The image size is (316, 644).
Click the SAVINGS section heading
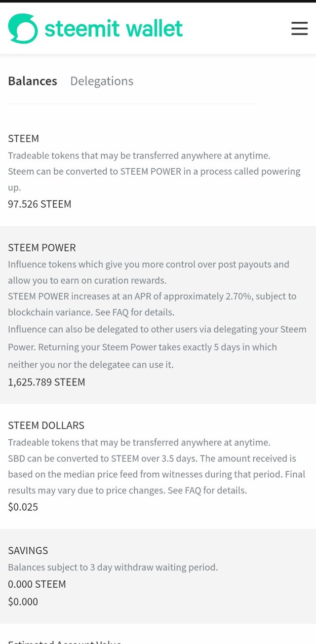pyautogui.click(x=28, y=551)
